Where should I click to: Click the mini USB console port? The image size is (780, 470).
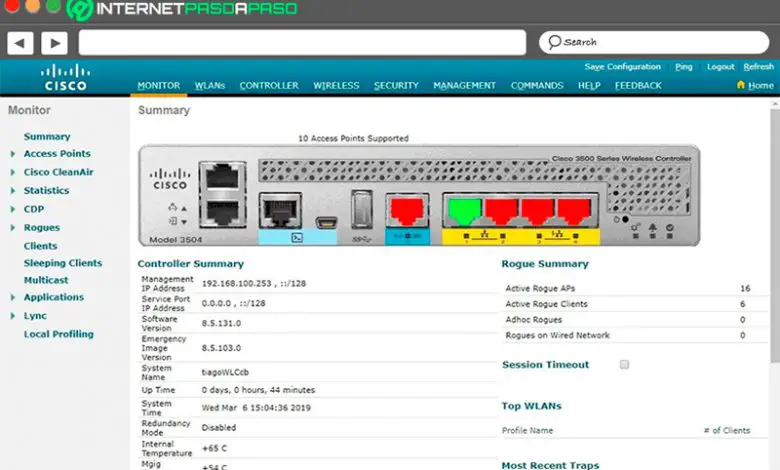(326, 222)
